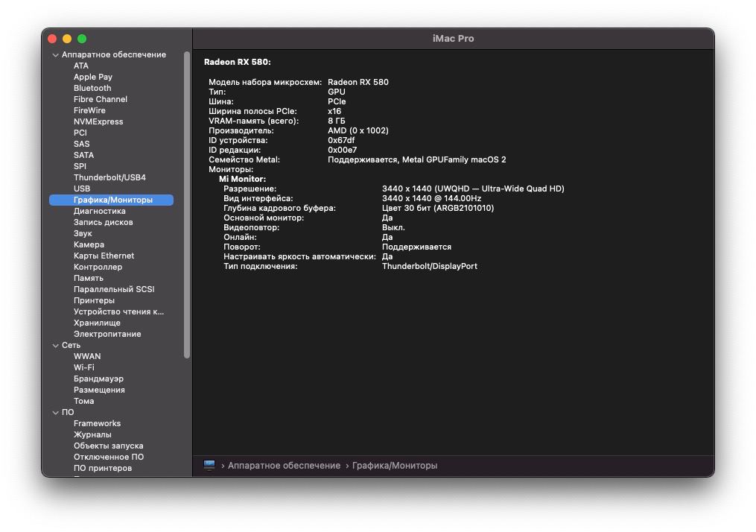Select SATA in the sidebar
Viewport: 756px width, 532px height.
coord(84,155)
